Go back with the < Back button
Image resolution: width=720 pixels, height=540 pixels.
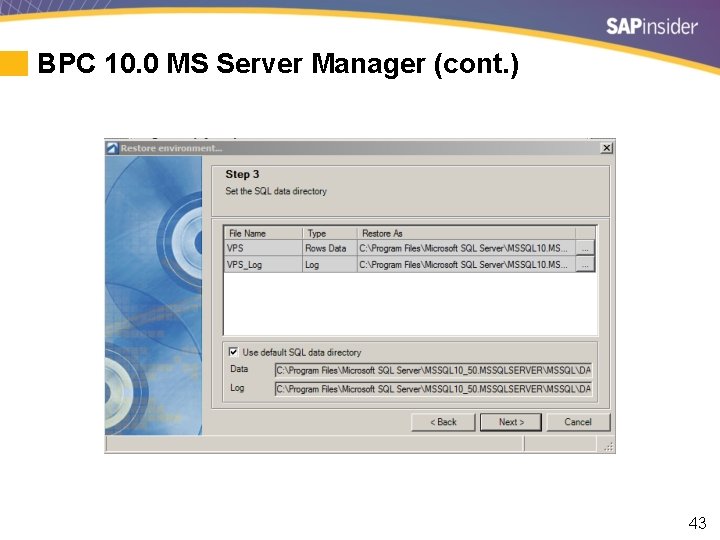(443, 422)
